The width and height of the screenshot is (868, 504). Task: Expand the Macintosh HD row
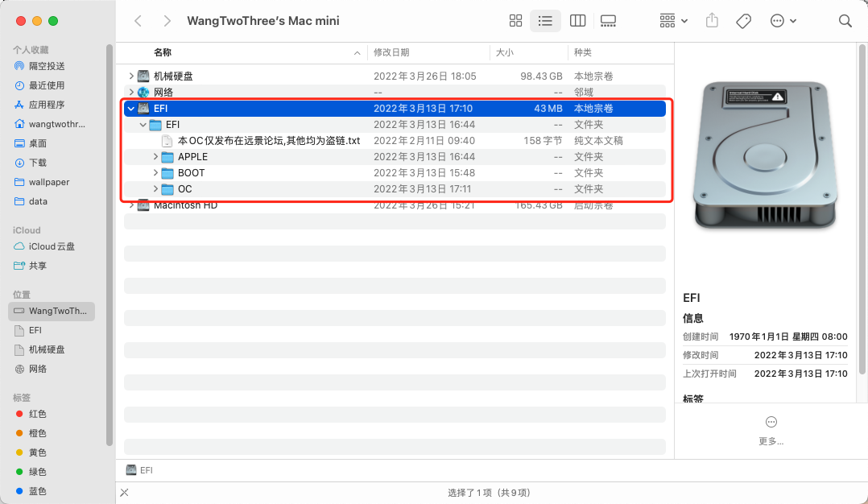131,205
